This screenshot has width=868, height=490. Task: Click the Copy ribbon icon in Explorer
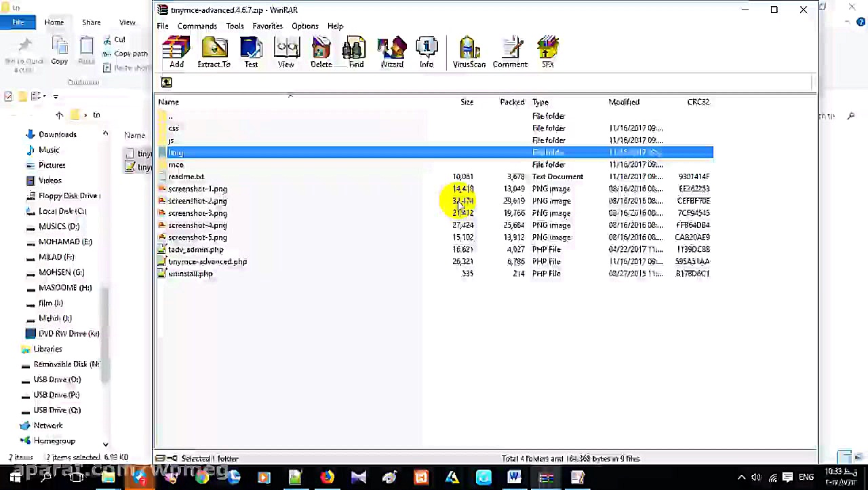[x=60, y=52]
